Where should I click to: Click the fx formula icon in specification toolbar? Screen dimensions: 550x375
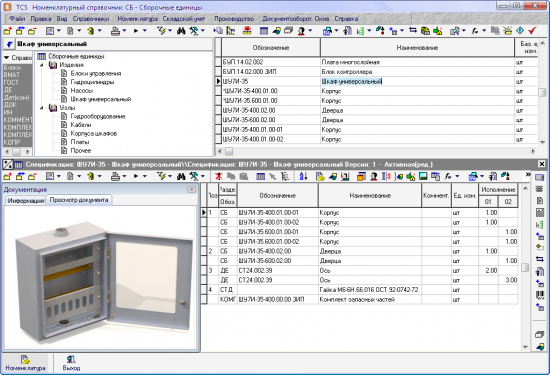[448, 176]
